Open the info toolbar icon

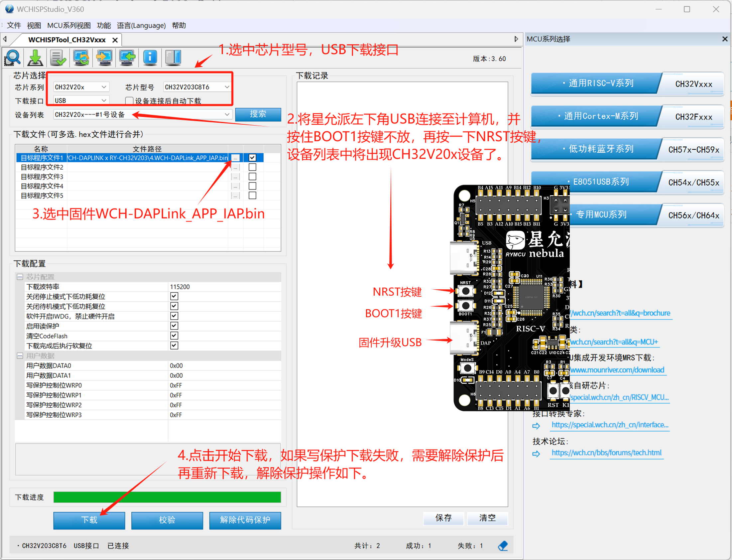(x=150, y=57)
